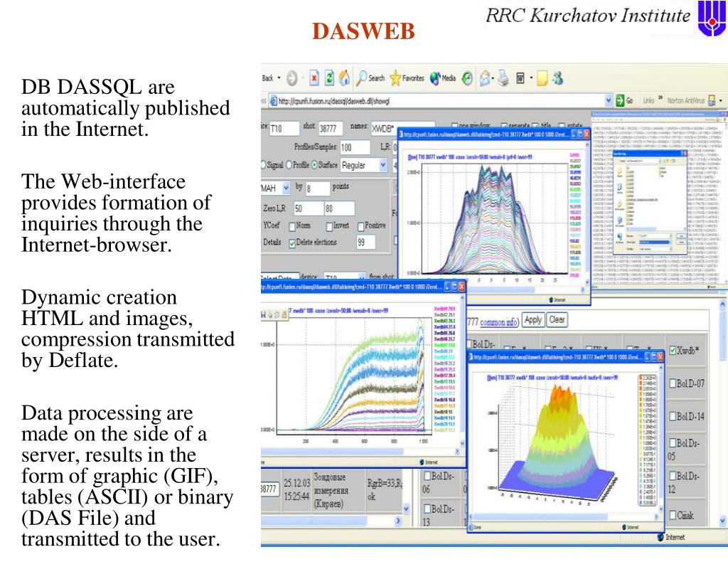Expand the address bar dropdown
728x579 pixels.
609,100
